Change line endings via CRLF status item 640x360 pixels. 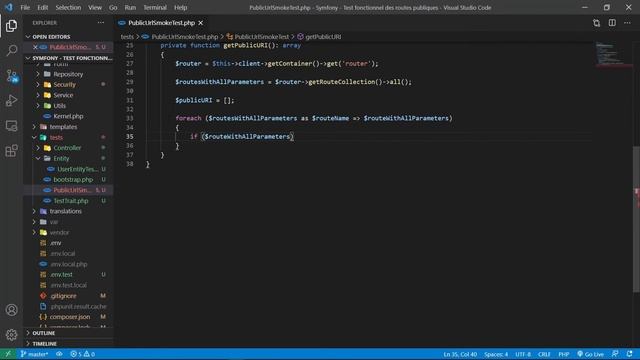544,354
